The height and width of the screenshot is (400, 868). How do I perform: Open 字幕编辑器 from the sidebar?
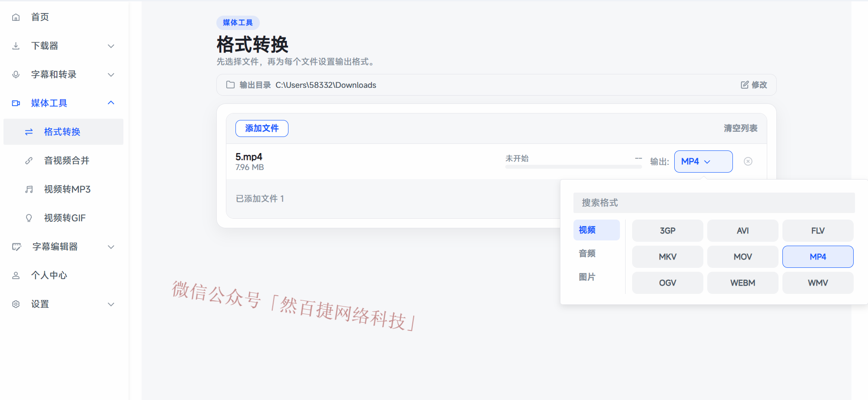pyautogui.click(x=55, y=247)
